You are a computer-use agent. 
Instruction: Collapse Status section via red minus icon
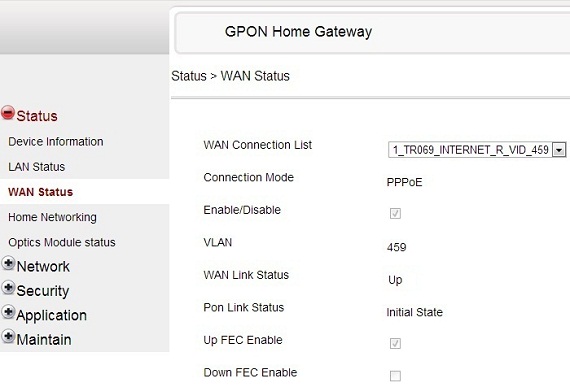pos(8,113)
